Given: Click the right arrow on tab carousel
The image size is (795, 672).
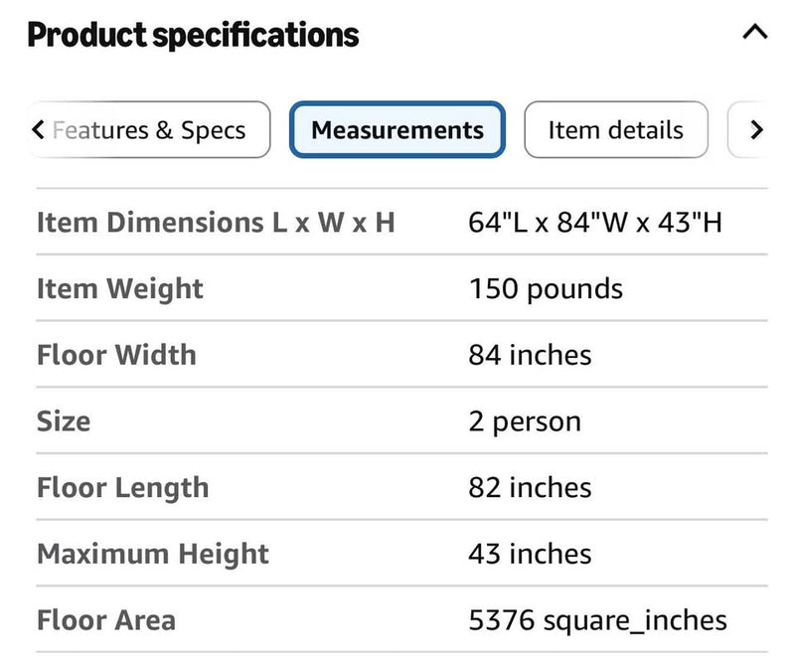Looking at the screenshot, I should (x=756, y=130).
